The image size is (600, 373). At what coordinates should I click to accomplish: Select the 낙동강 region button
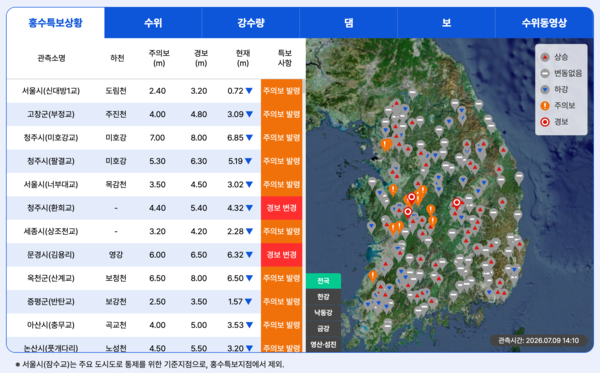[x=323, y=313]
